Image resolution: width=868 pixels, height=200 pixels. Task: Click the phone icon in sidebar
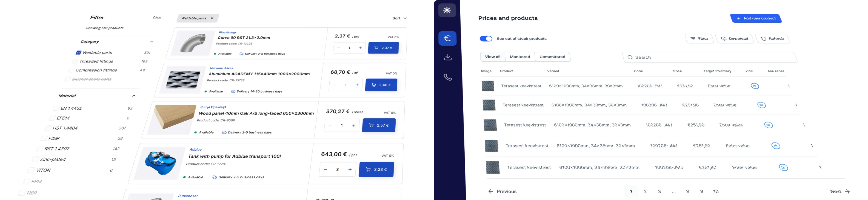tap(447, 77)
